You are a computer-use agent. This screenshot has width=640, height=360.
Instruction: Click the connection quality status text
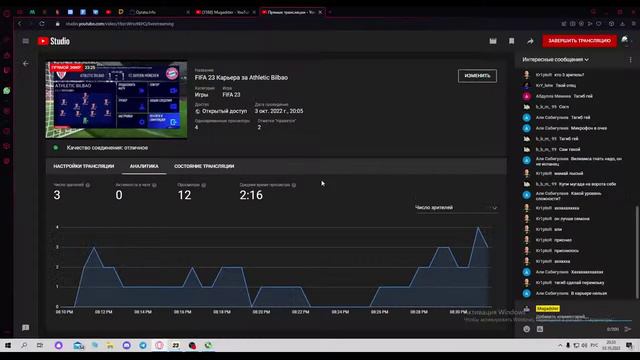coord(107,148)
